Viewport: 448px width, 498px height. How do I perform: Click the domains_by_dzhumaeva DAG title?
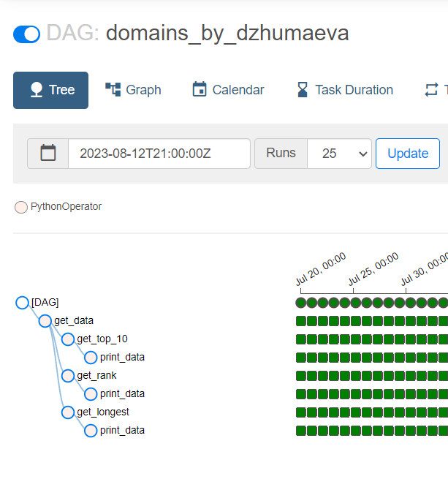(x=227, y=34)
